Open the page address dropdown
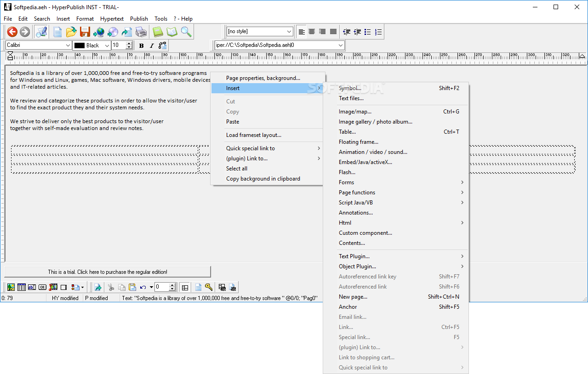Screen dimensions: 588x374 [341, 45]
